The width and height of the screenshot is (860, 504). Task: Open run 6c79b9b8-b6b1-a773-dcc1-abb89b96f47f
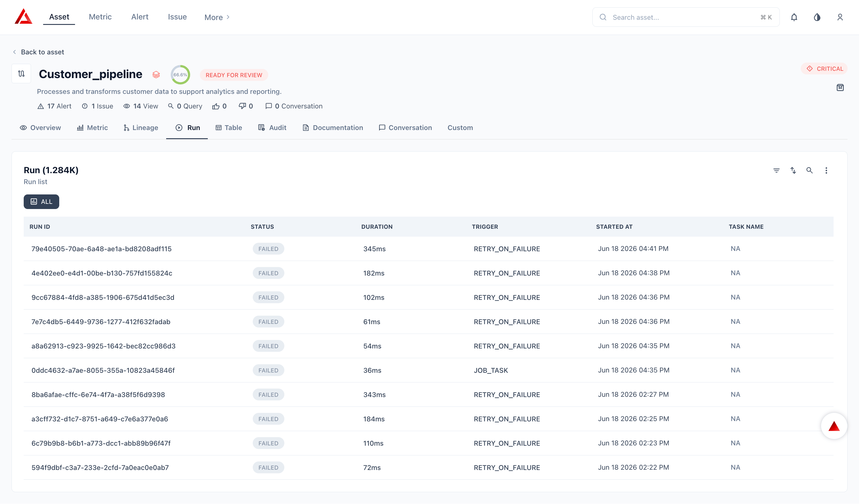click(x=101, y=444)
